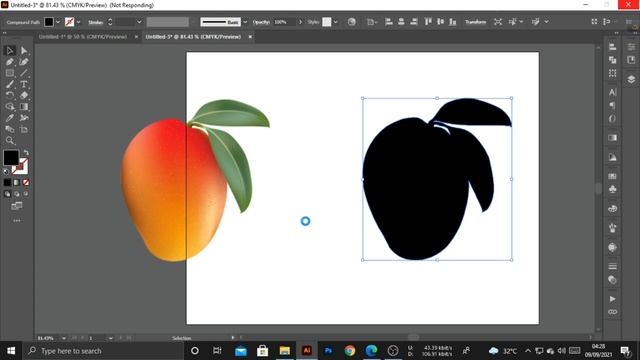Screen dimensions: 640x360
Task: Open Align To dropdown
Action: click(x=372, y=22)
